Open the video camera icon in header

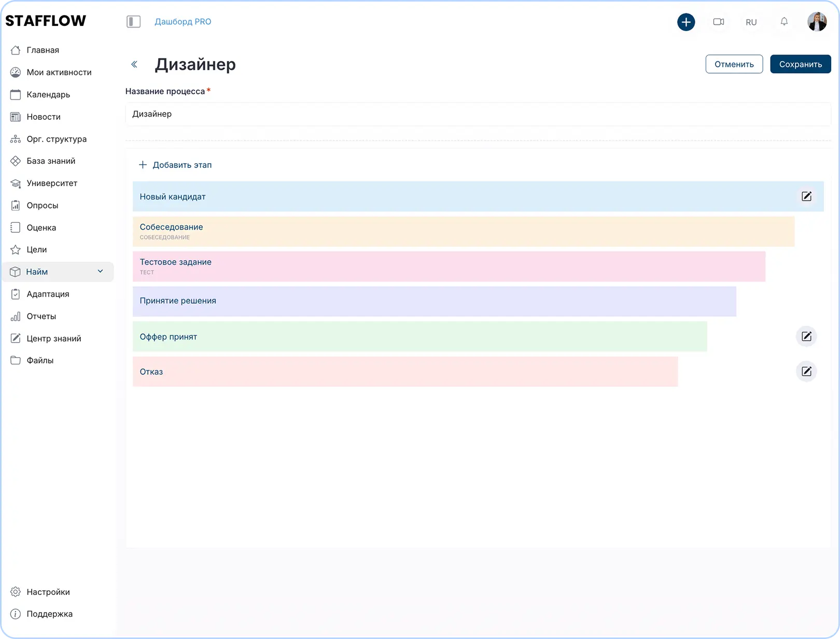(718, 22)
